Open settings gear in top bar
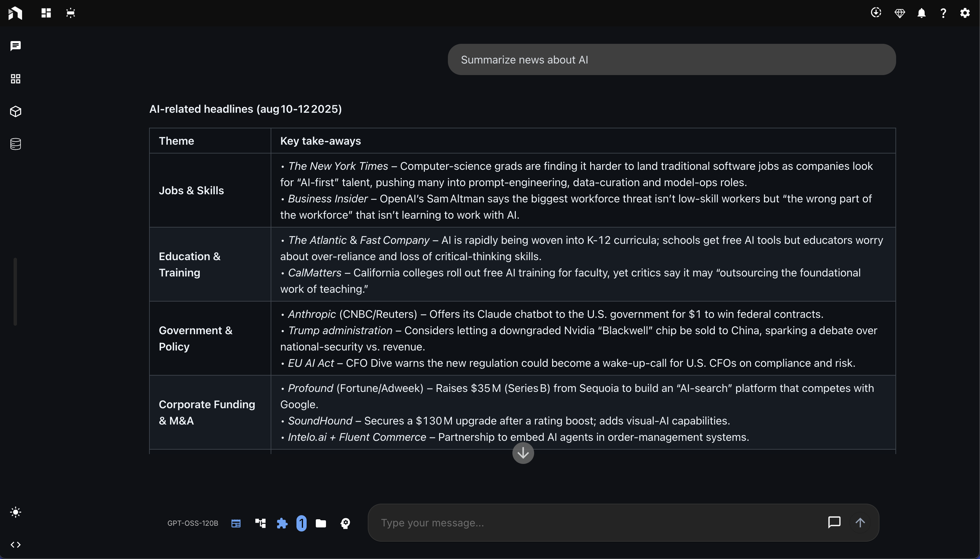Screen dimensions: 980x559 [965, 13]
